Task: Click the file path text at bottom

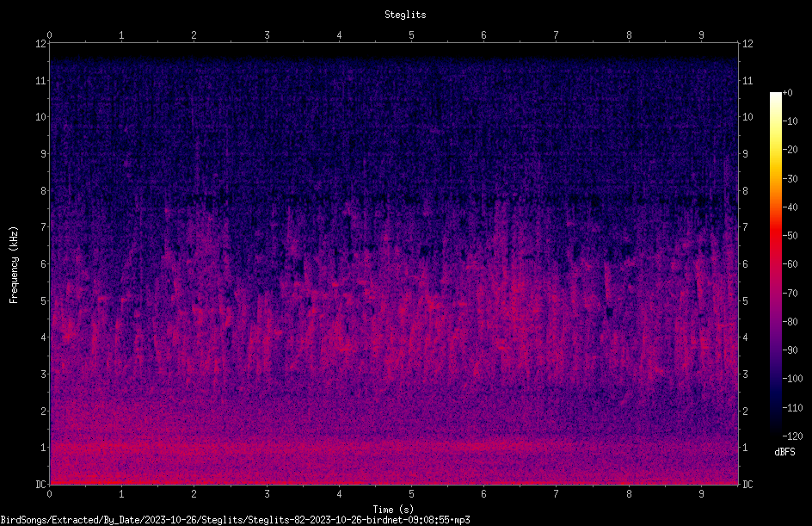Action: (x=235, y=520)
